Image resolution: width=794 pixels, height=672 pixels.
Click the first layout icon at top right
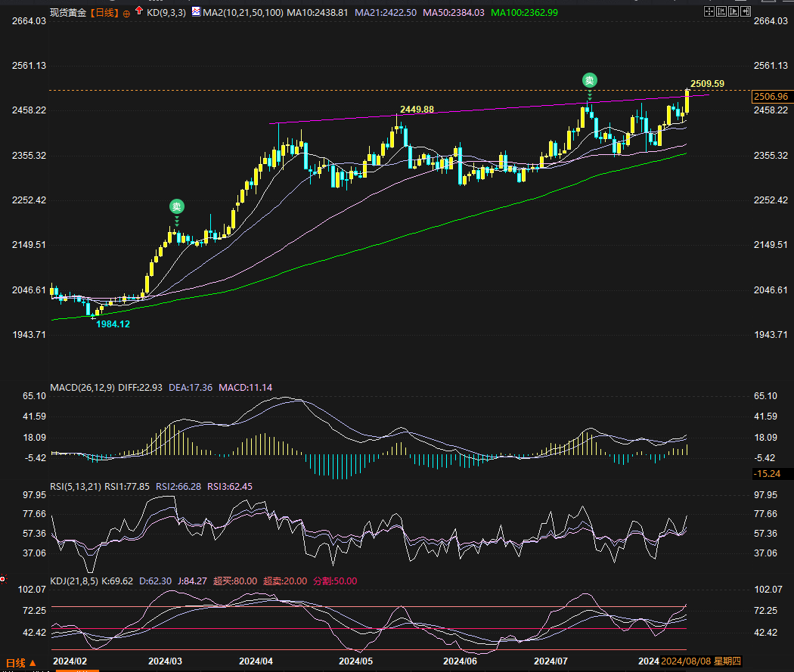tap(708, 11)
